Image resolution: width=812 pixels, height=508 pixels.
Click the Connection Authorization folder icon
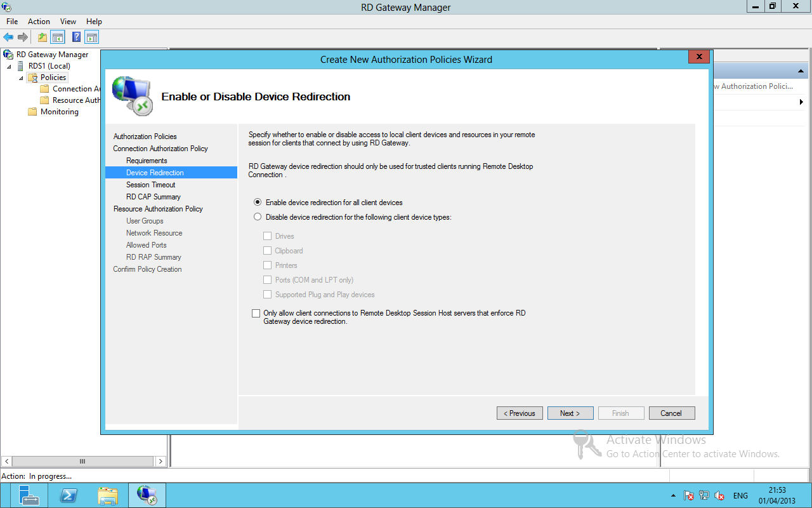coord(44,89)
